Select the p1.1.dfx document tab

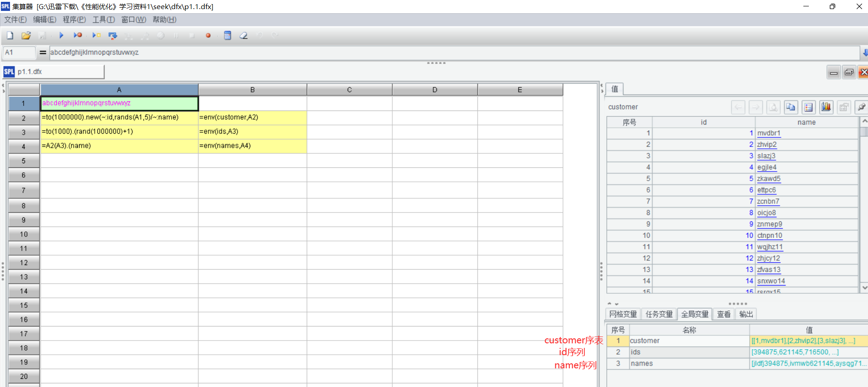[x=54, y=72]
